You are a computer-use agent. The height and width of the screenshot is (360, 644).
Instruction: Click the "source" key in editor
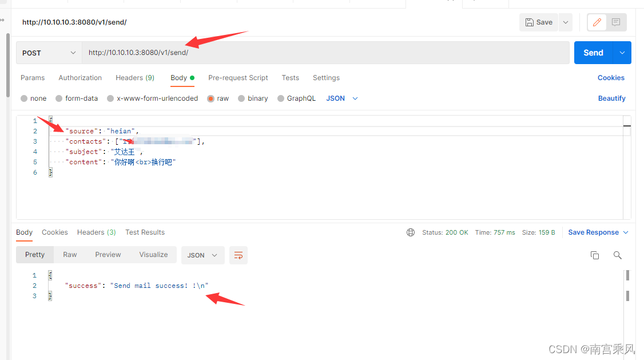click(82, 131)
